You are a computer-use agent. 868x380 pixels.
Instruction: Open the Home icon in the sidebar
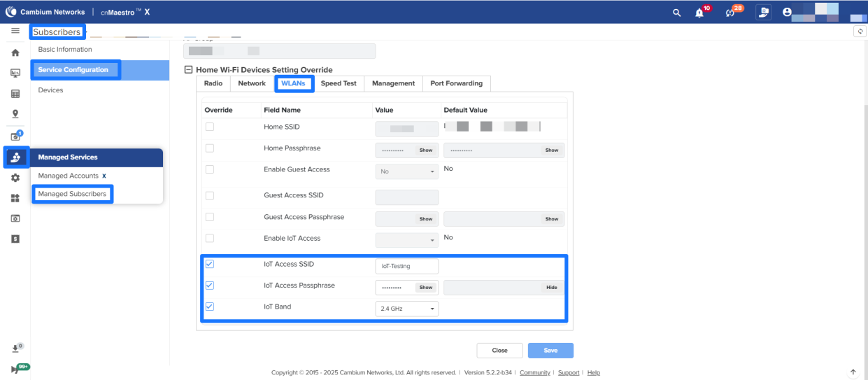pyautogui.click(x=15, y=52)
